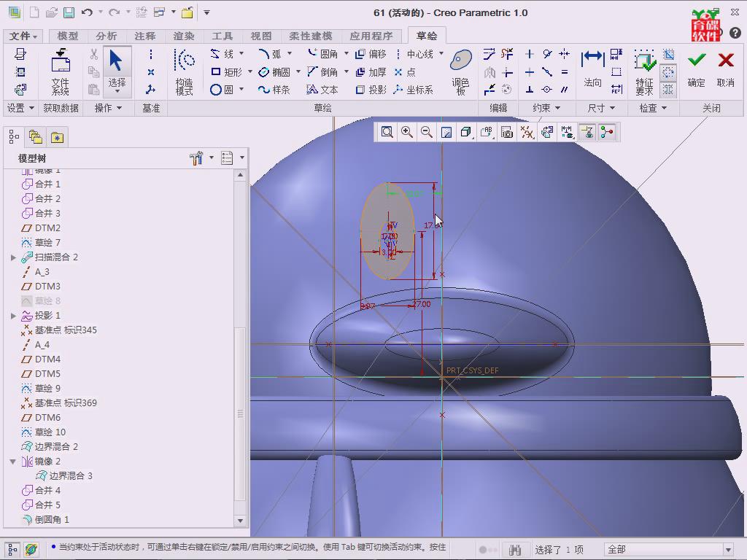Click 取消 to cancel the sketch
This screenshot has width=747, height=560.
pos(726,69)
